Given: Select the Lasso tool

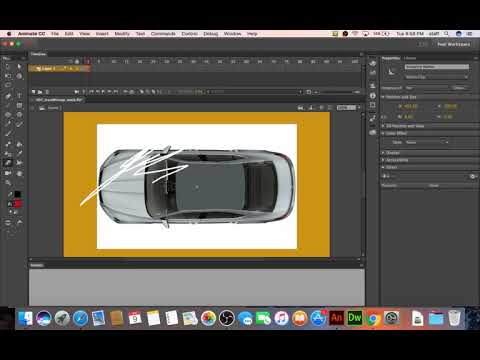Looking at the screenshot, I should tap(7, 86).
